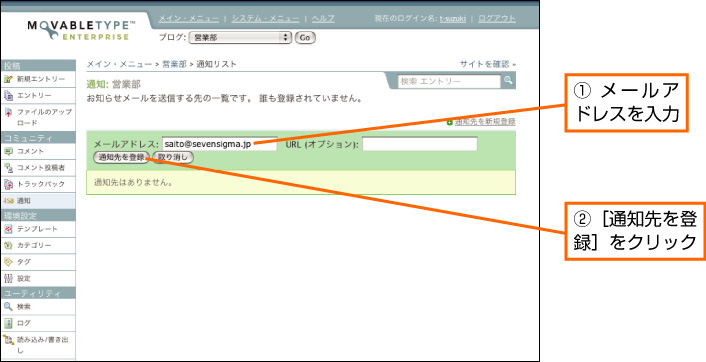Click the ファイルのアップロード icon
The width and height of the screenshot is (706, 362).
pyautogui.click(x=8, y=112)
